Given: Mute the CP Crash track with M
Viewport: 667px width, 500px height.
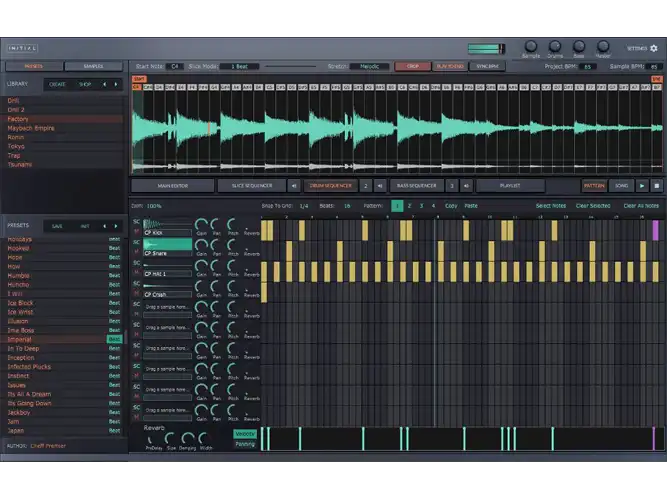Looking at the screenshot, I should pos(137,293).
